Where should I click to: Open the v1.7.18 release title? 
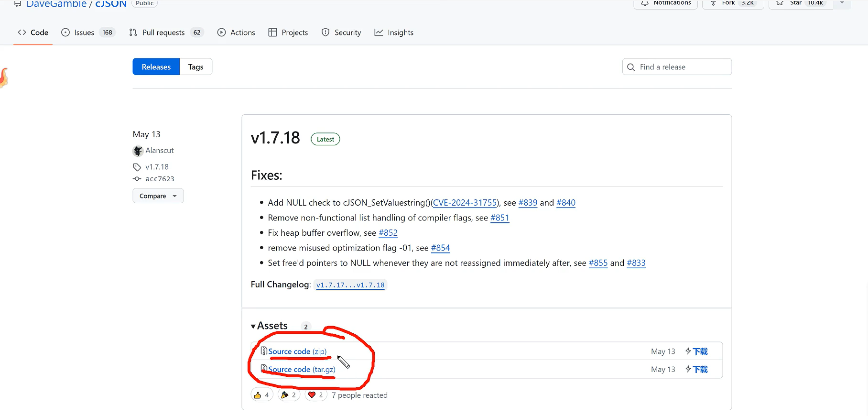(x=275, y=138)
